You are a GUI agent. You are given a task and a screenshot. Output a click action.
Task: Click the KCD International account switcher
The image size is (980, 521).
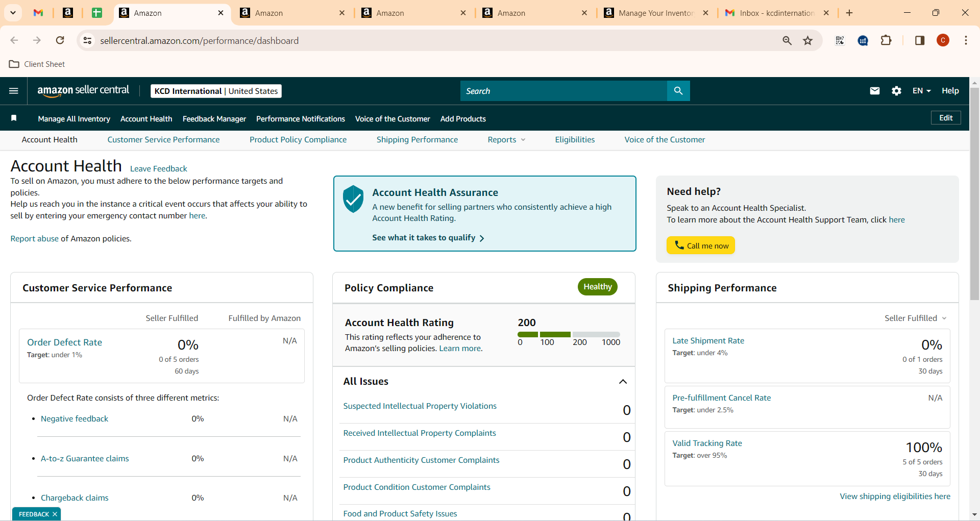[216, 91]
